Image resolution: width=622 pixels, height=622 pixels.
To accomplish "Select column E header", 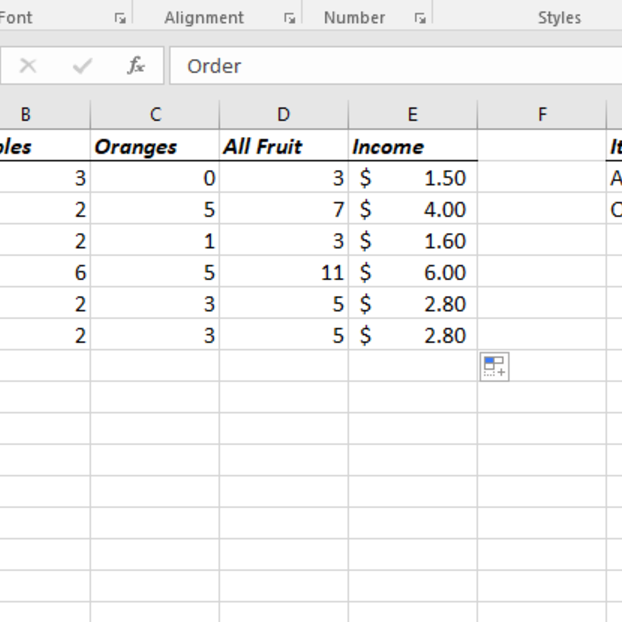I will 412,114.
